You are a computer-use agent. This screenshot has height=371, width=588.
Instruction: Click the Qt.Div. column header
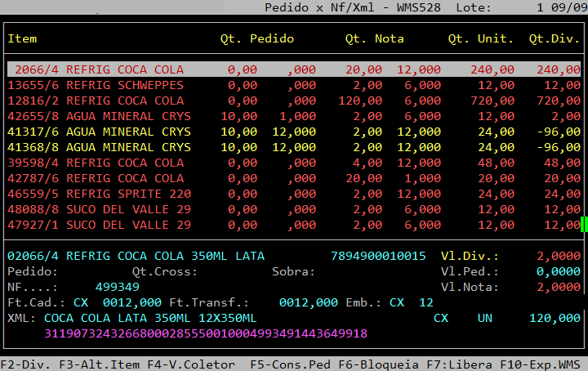(555, 38)
